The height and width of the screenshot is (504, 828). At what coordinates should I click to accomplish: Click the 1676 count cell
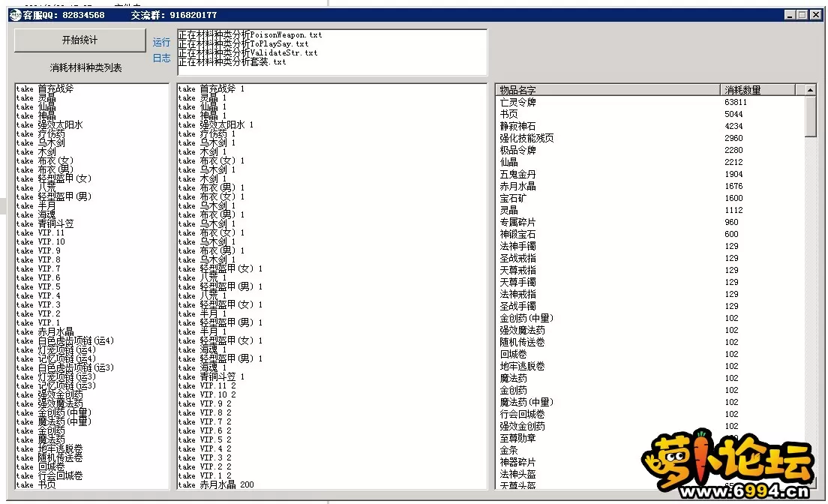click(733, 186)
